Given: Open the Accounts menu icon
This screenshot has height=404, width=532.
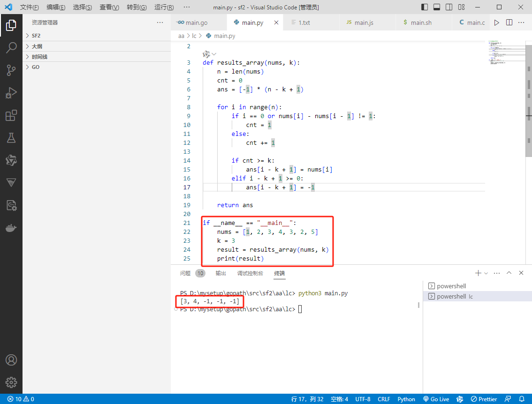Looking at the screenshot, I should (x=11, y=360).
